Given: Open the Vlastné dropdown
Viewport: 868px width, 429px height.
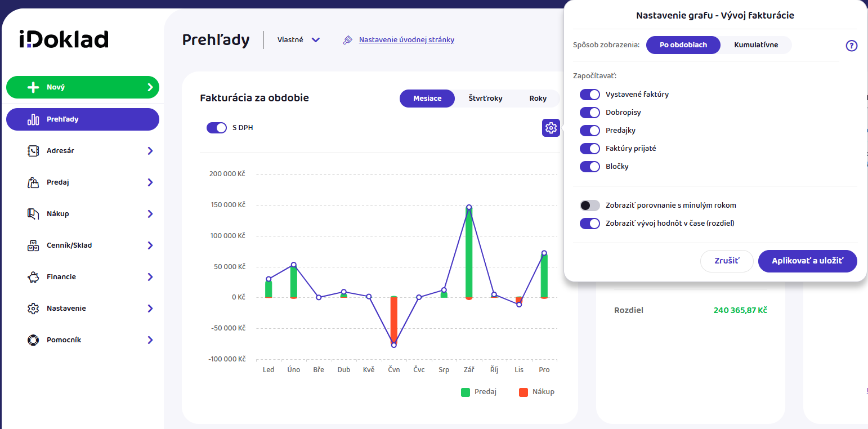Looking at the screenshot, I should pyautogui.click(x=299, y=40).
